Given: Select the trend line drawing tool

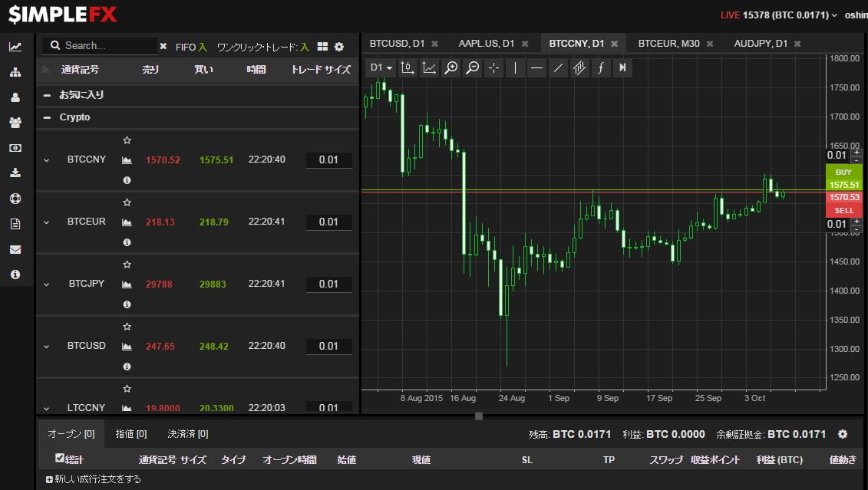Looking at the screenshot, I should pos(559,68).
